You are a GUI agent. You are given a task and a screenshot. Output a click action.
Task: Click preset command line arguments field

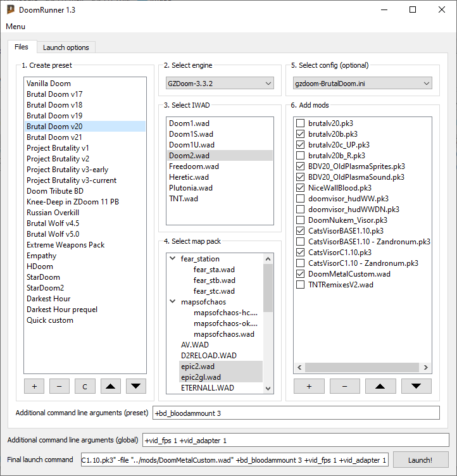pos(296,413)
